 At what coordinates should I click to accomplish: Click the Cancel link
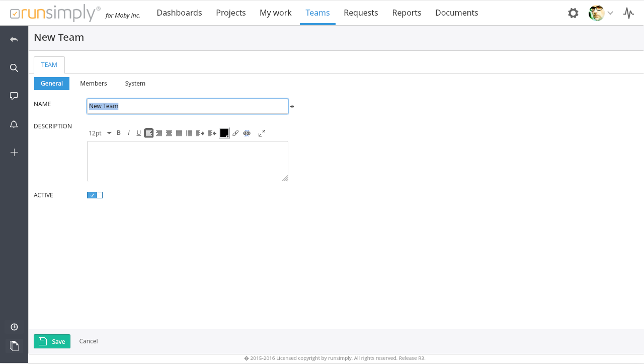coord(89,341)
